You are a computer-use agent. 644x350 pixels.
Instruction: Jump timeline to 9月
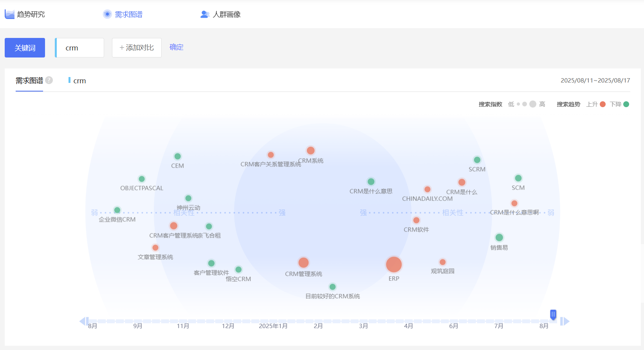pos(138,326)
